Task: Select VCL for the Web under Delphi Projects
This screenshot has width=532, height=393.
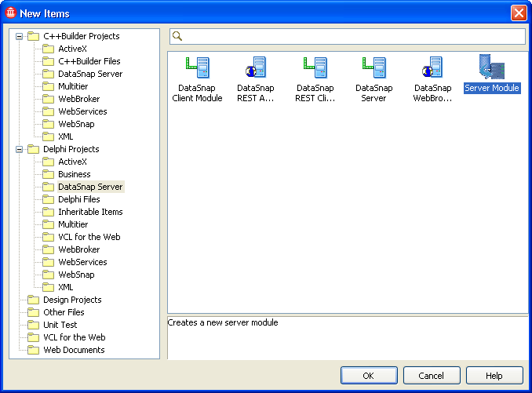Action: pos(89,237)
